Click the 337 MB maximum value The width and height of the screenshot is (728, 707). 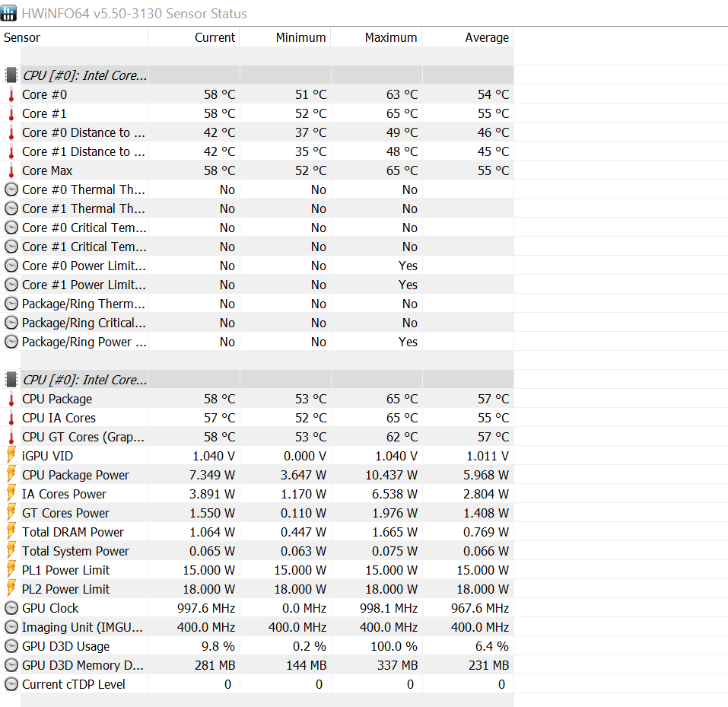pyautogui.click(x=397, y=665)
